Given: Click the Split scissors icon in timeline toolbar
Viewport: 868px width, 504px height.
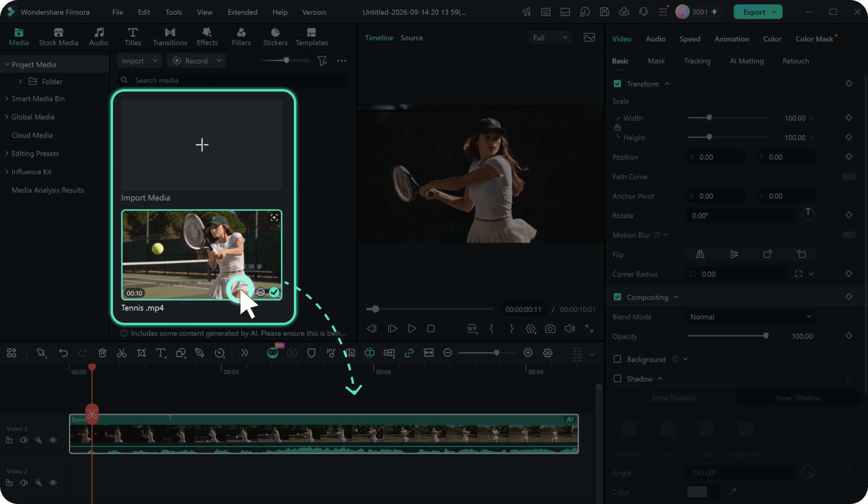Looking at the screenshot, I should point(121,353).
